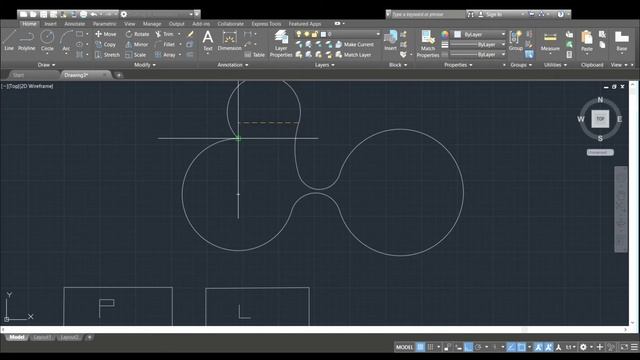Click the object color wheel icon

(x=445, y=34)
